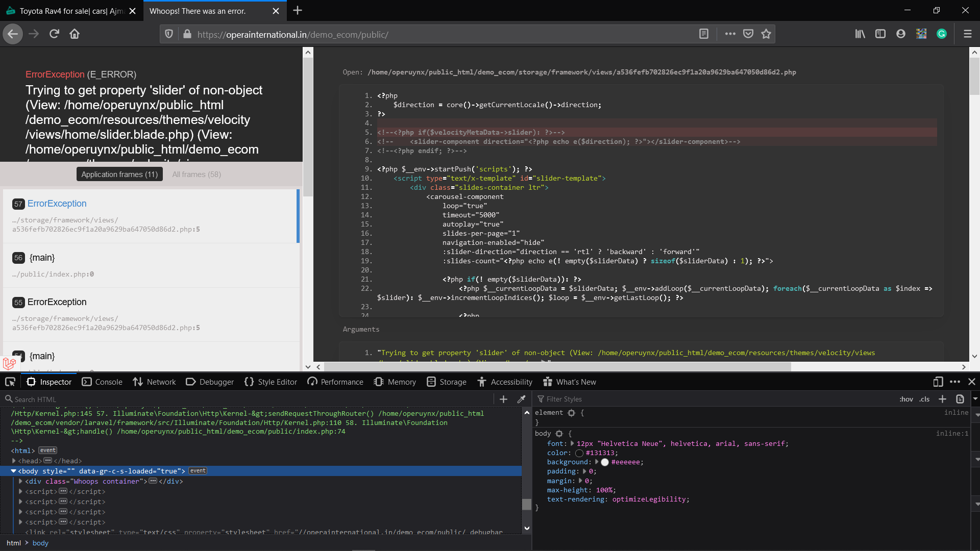Screen dimensions: 980x551
Task: Open Firefox account icon
Action: coord(901,34)
